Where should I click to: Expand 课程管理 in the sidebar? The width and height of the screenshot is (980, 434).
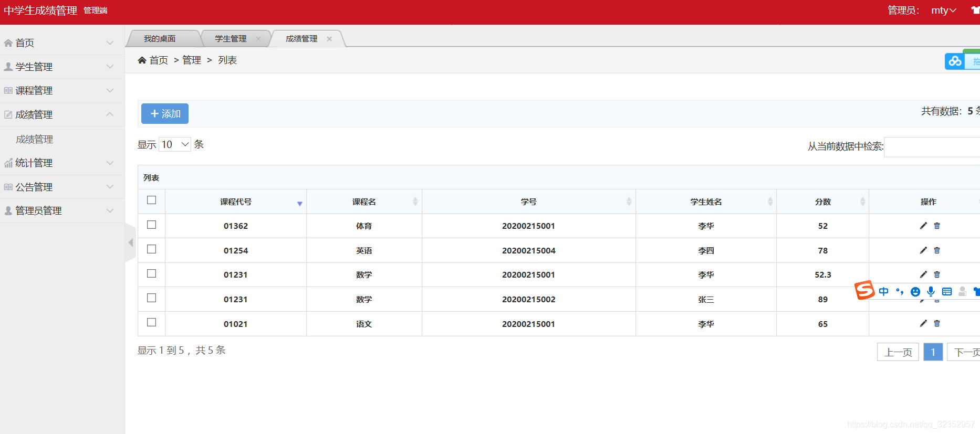tap(62, 90)
